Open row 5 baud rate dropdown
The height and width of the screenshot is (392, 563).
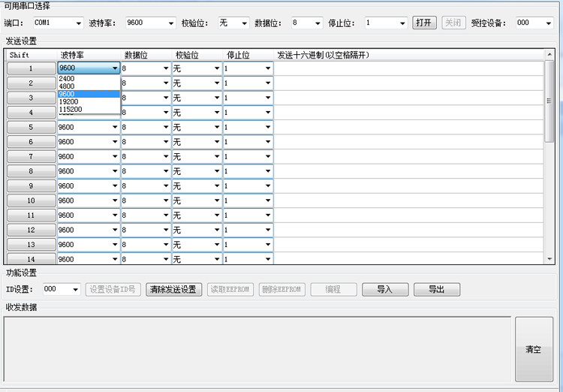pyautogui.click(x=89, y=127)
